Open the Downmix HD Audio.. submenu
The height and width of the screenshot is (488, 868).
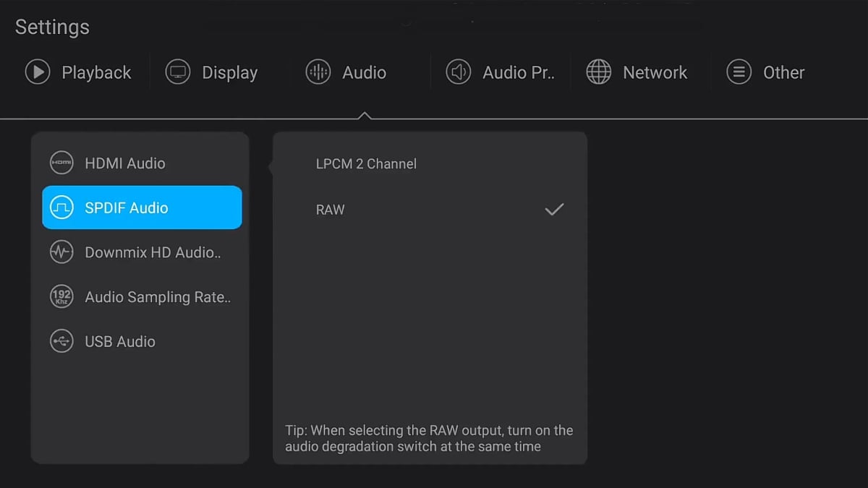click(x=153, y=252)
